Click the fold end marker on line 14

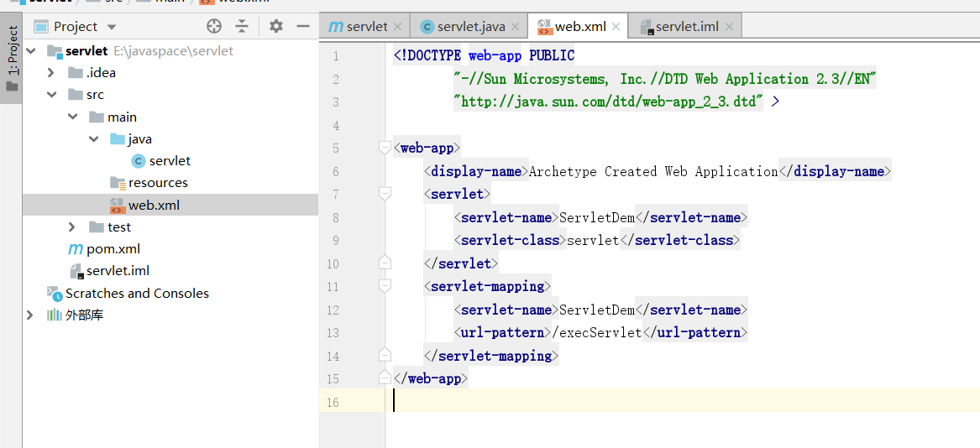pyautogui.click(x=385, y=355)
